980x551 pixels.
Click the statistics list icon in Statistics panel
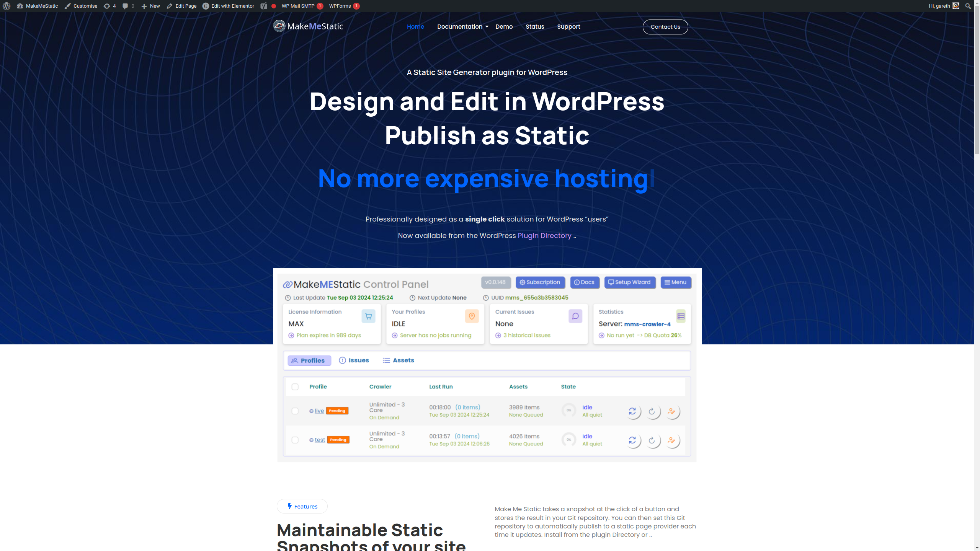681,316
